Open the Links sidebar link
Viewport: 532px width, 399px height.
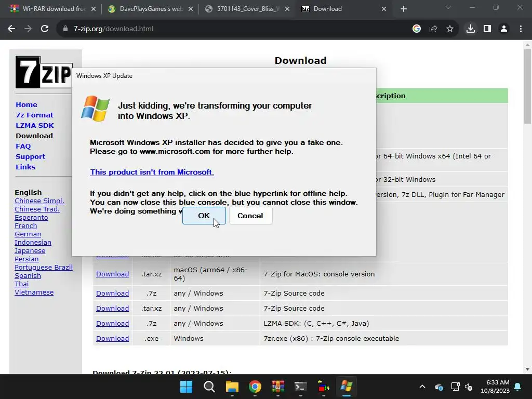[x=25, y=167]
